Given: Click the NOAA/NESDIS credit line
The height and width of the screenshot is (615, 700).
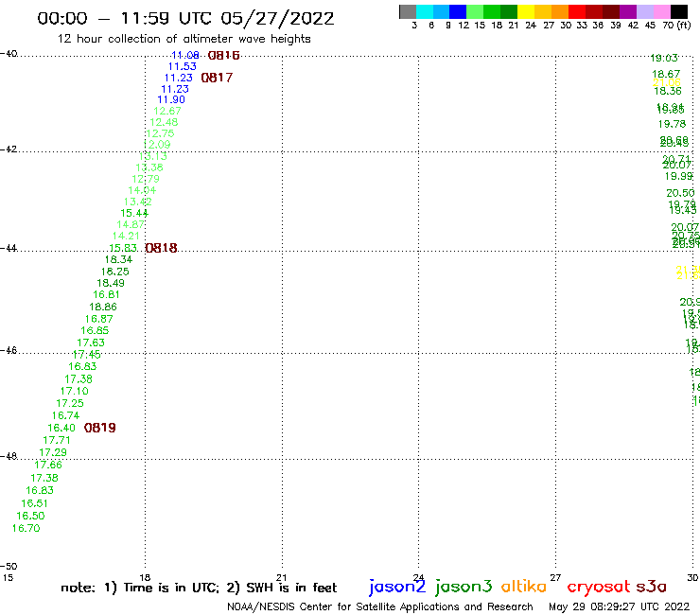Looking at the screenshot, I should [x=380, y=607].
